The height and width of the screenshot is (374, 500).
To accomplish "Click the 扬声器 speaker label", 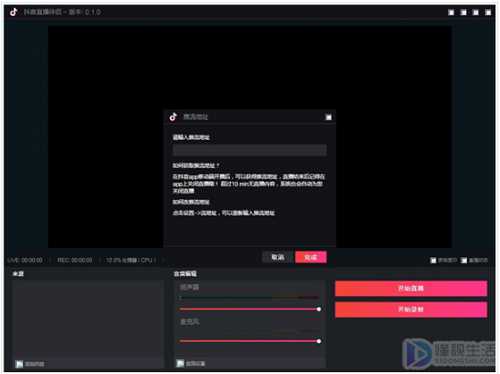I will tap(189, 287).
